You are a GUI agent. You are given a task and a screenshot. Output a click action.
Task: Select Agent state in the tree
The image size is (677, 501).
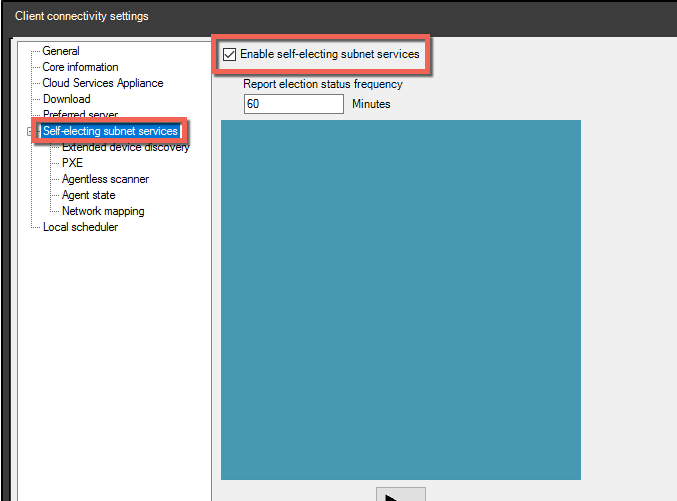88,195
